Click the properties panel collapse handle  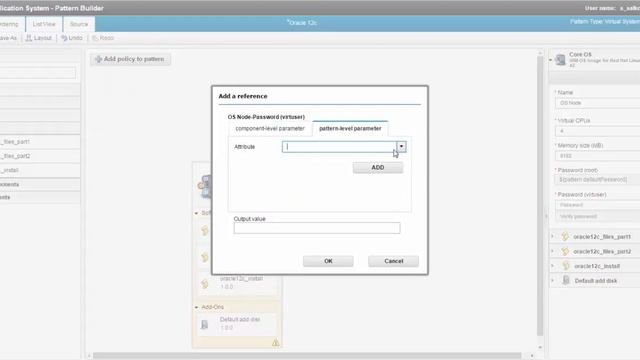(546, 216)
